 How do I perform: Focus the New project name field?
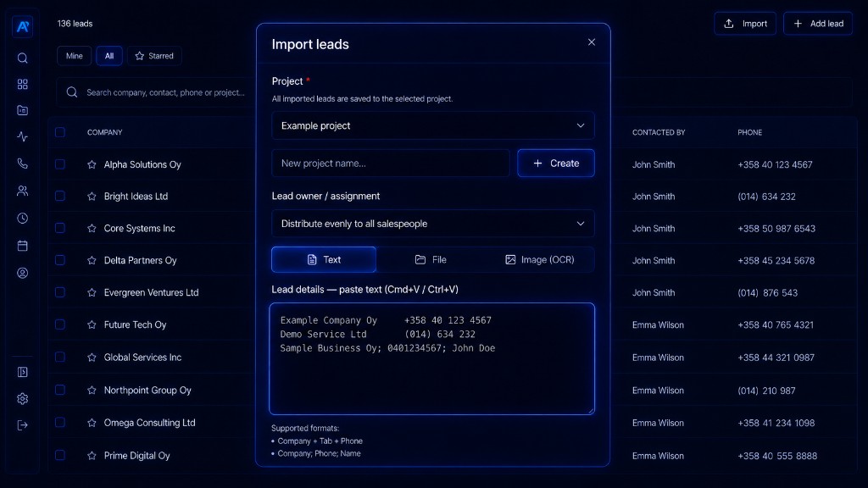coord(390,164)
